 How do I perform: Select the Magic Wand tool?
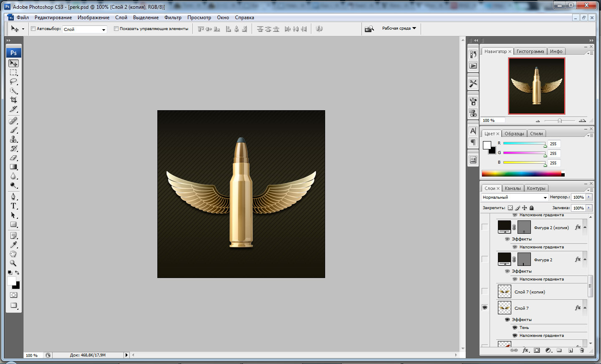(14, 91)
